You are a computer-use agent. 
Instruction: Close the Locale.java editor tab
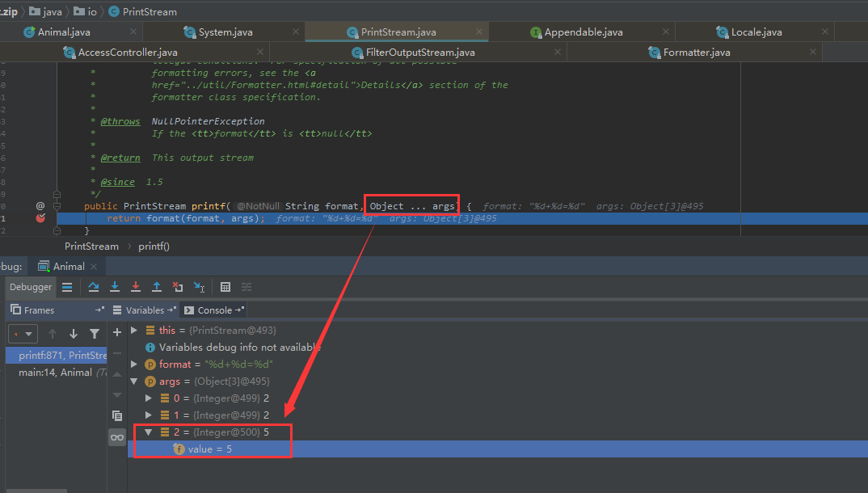tap(825, 32)
